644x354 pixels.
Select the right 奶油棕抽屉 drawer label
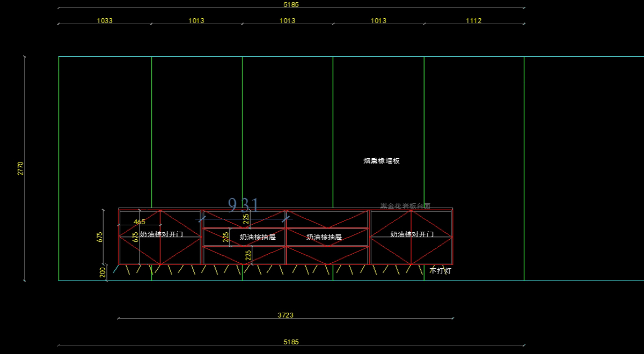pos(324,237)
